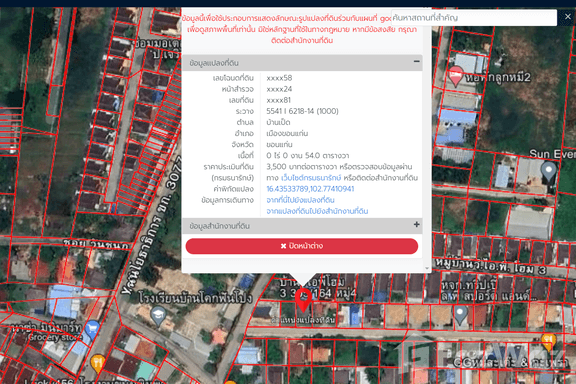Viewport: 576px width, 384px height.
Task: Expand the ข้อมูลสำนักงานที่ดิน section with plus icon
Action: pos(416,225)
